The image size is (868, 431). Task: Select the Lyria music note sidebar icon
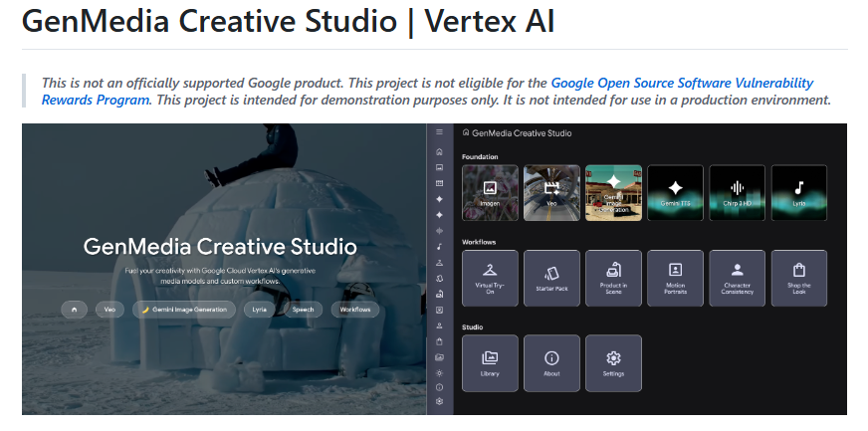tap(439, 247)
